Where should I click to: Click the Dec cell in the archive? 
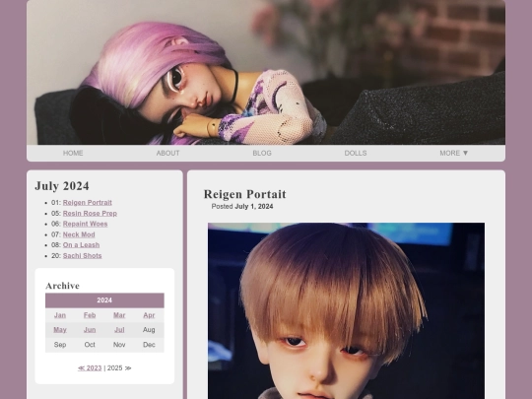click(149, 345)
